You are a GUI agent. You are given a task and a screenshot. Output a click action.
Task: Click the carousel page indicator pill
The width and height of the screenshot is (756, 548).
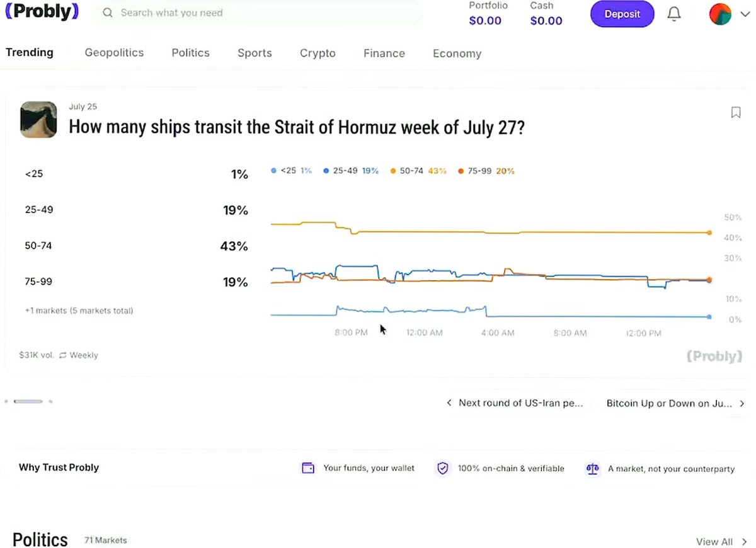coord(28,401)
